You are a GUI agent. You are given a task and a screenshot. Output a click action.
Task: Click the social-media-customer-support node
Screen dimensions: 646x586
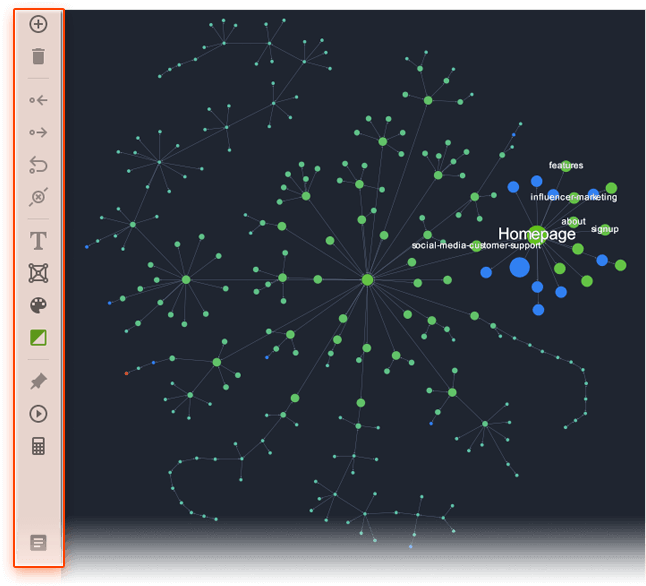click(476, 246)
